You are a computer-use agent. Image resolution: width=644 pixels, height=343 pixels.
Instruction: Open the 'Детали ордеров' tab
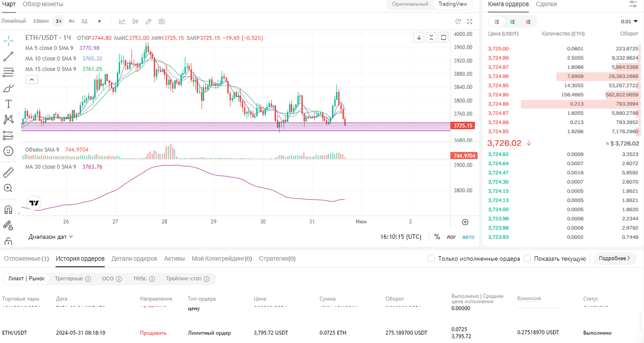[134, 259]
